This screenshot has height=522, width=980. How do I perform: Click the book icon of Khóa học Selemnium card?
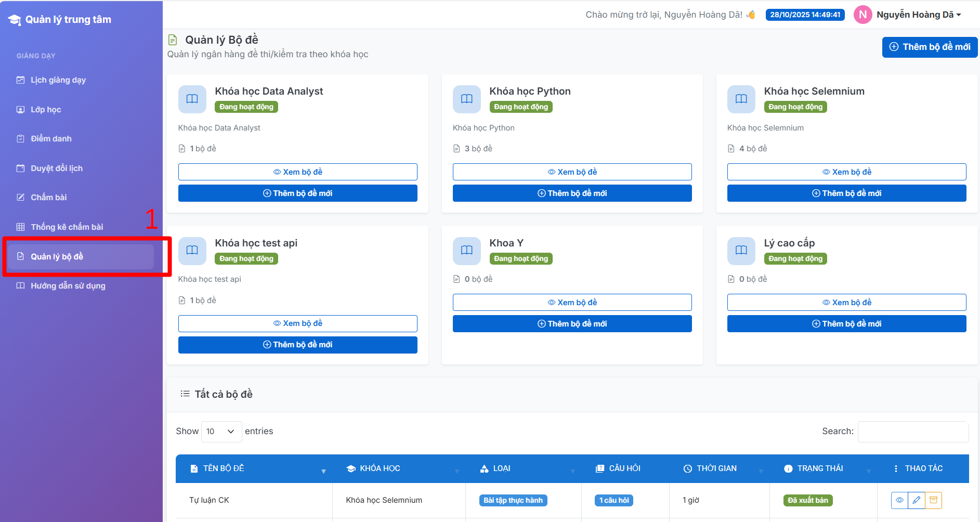coord(741,99)
